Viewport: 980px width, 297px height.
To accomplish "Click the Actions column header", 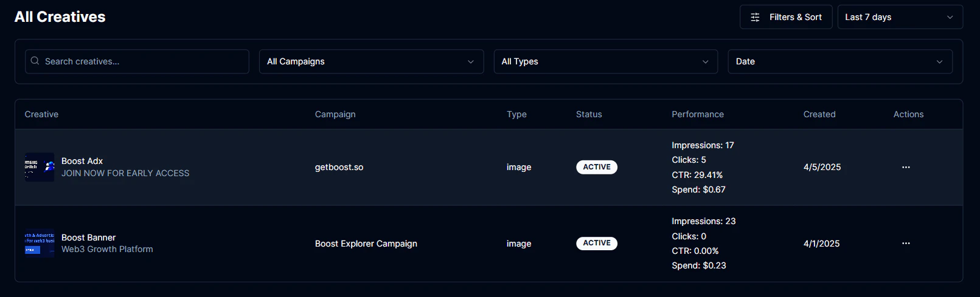I will coord(908,114).
